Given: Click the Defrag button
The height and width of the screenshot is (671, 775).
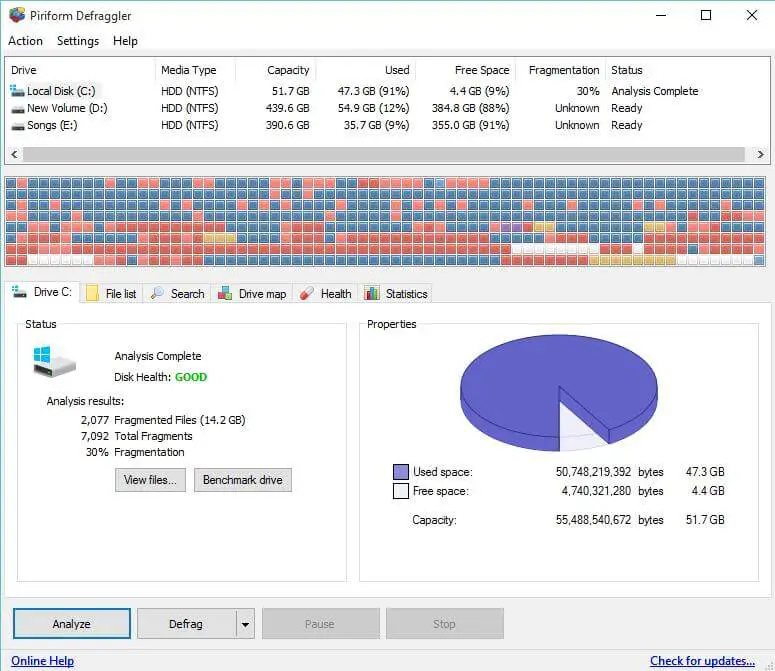Looking at the screenshot, I should point(186,624).
